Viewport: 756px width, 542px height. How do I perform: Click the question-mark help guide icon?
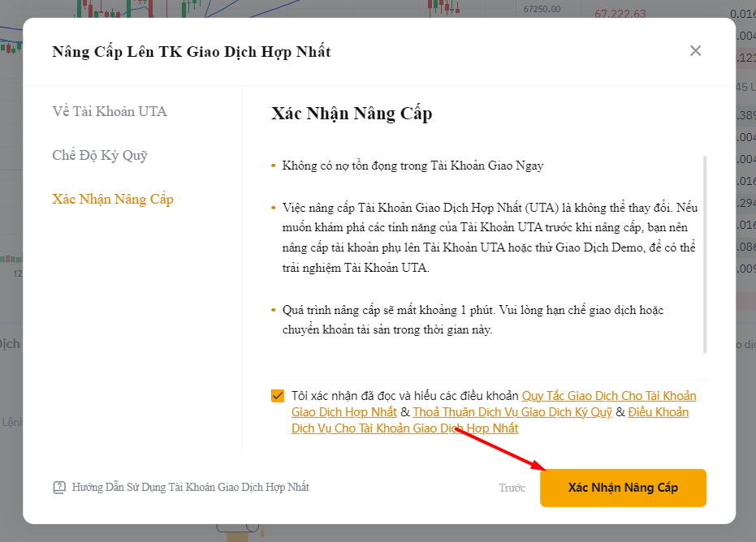click(59, 488)
